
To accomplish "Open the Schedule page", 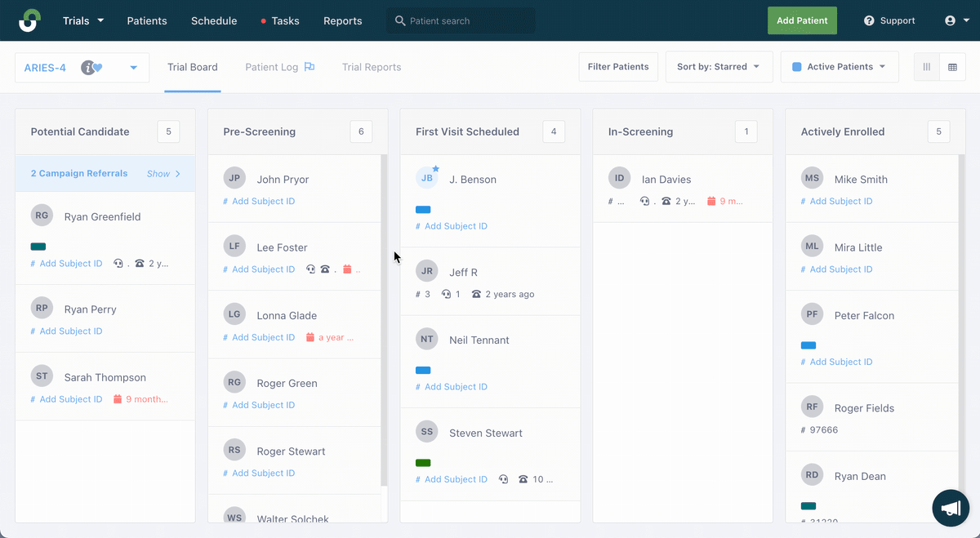I will (x=214, y=20).
